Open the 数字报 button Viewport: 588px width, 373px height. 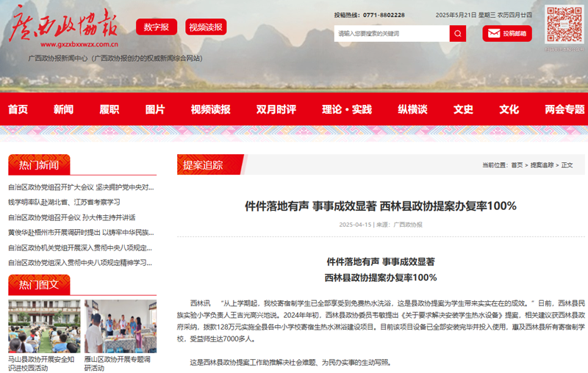[x=157, y=27]
